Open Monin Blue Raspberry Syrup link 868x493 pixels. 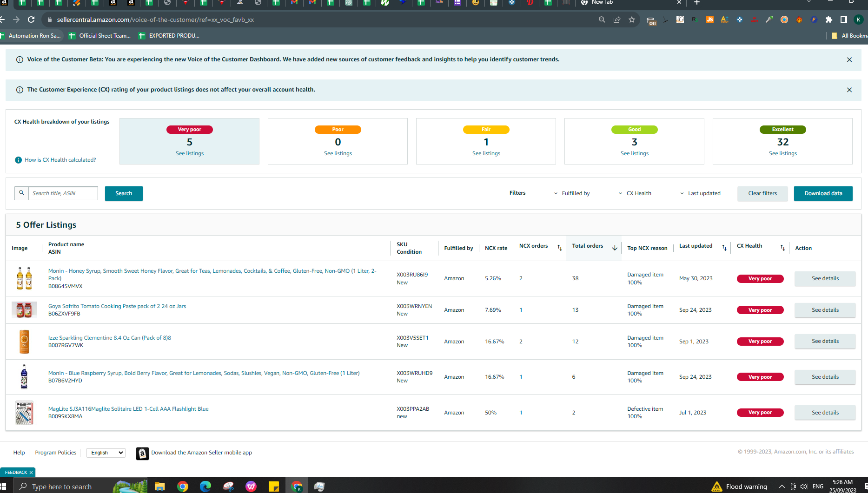(204, 373)
